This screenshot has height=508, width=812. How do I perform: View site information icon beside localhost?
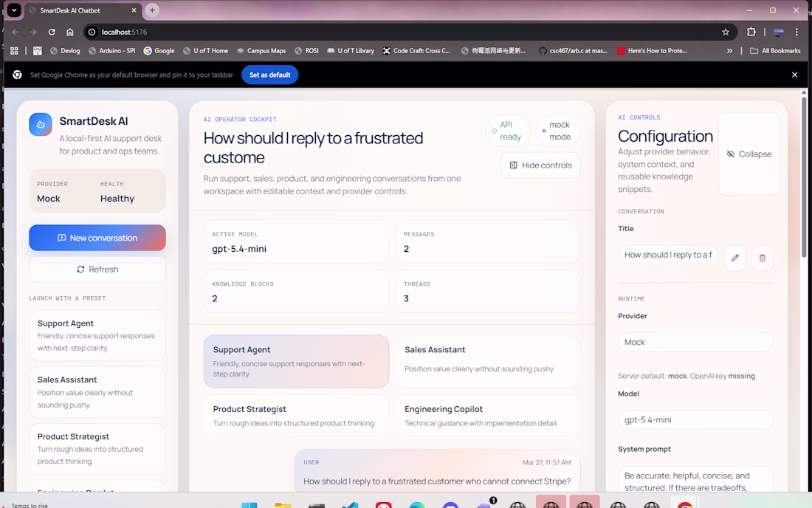point(92,32)
